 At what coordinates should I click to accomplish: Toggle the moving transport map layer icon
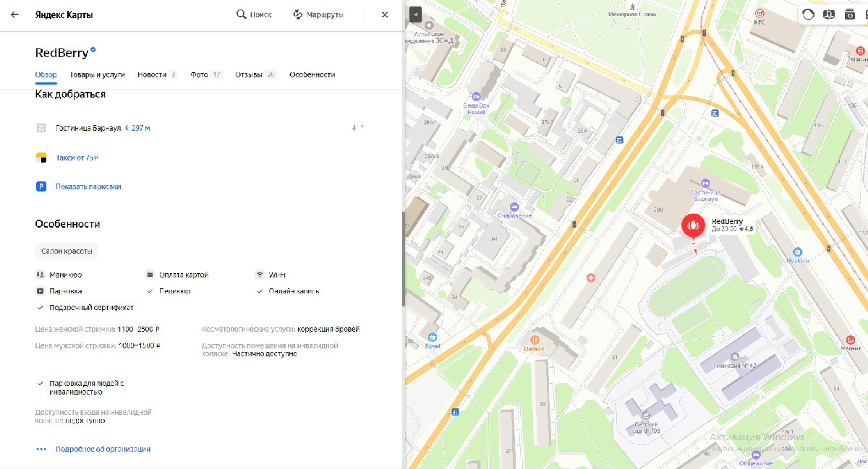pyautogui.click(x=829, y=14)
